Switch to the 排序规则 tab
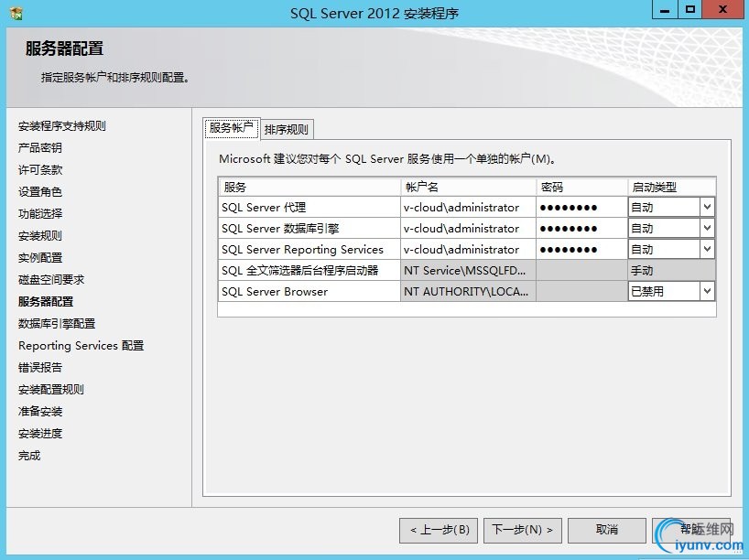Image resolution: width=749 pixels, height=560 pixels. click(x=287, y=129)
